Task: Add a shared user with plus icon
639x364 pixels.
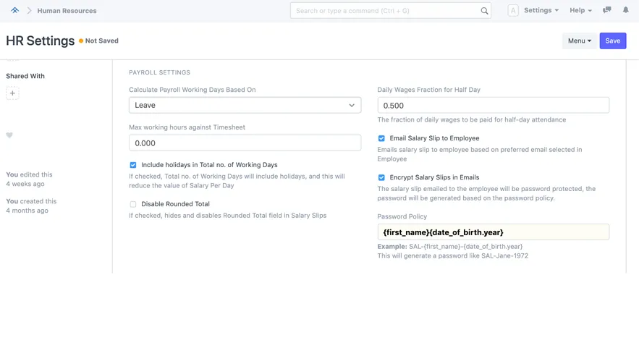Action: click(x=12, y=93)
